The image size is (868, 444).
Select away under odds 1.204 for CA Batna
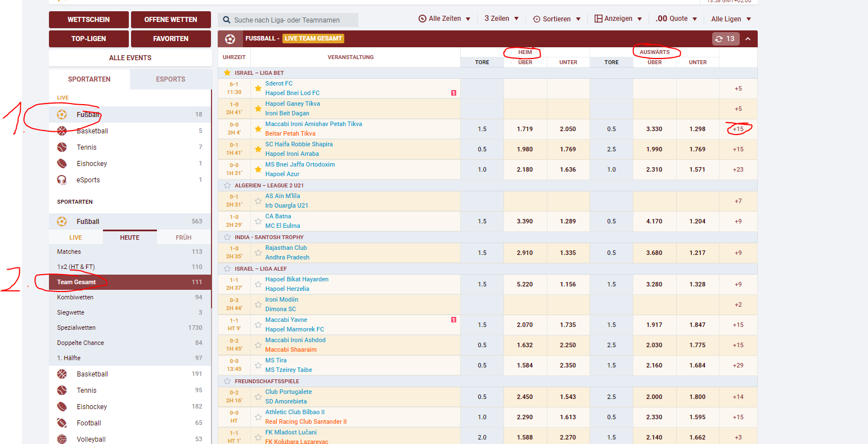pyautogui.click(x=698, y=221)
